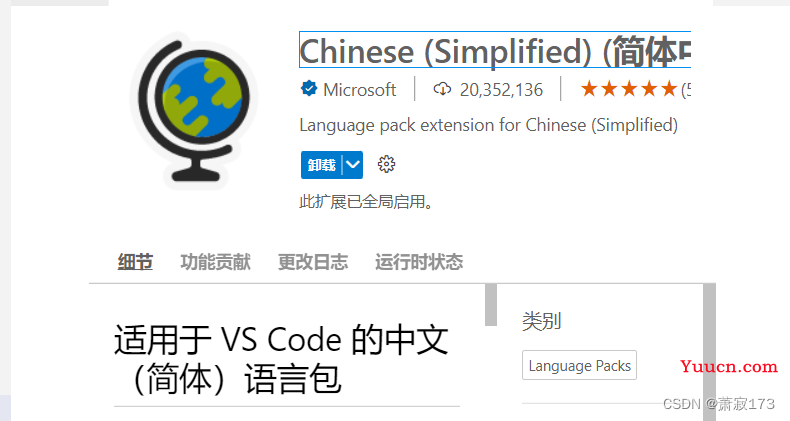Select the Chinese (Simplified) extension title
Image resolution: width=790 pixels, height=421 pixels.
tap(495, 50)
